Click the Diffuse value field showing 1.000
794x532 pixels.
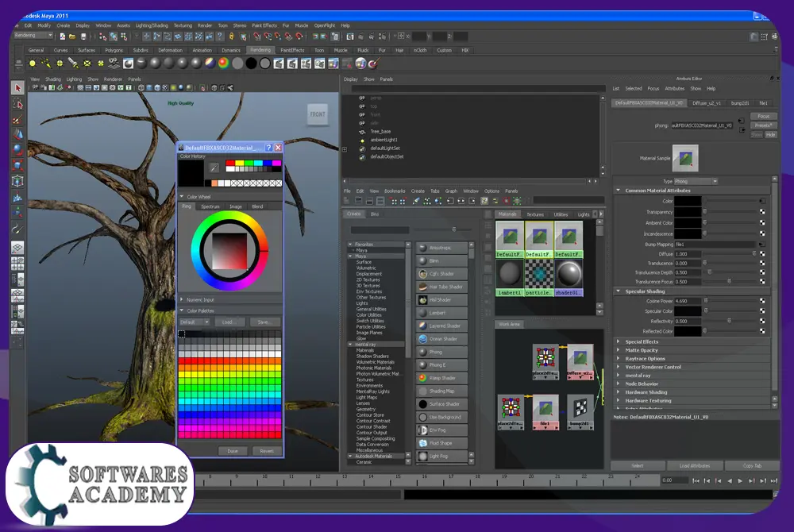(x=687, y=254)
